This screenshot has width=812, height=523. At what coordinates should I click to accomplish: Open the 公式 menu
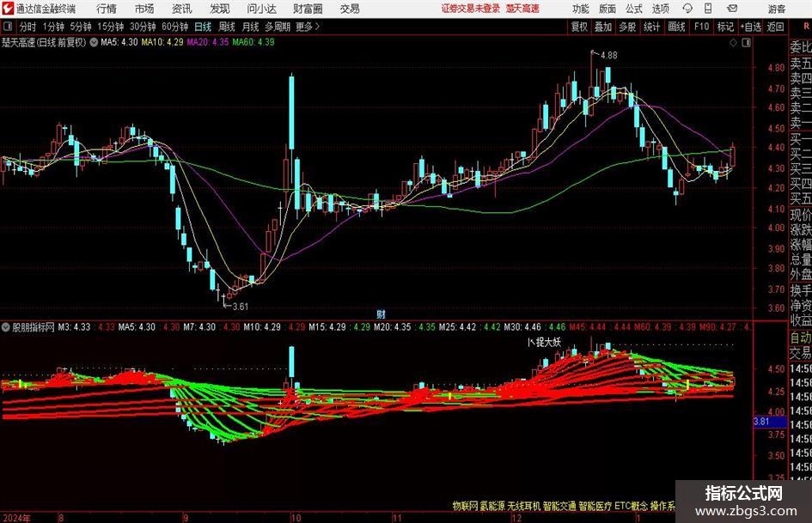(633, 9)
